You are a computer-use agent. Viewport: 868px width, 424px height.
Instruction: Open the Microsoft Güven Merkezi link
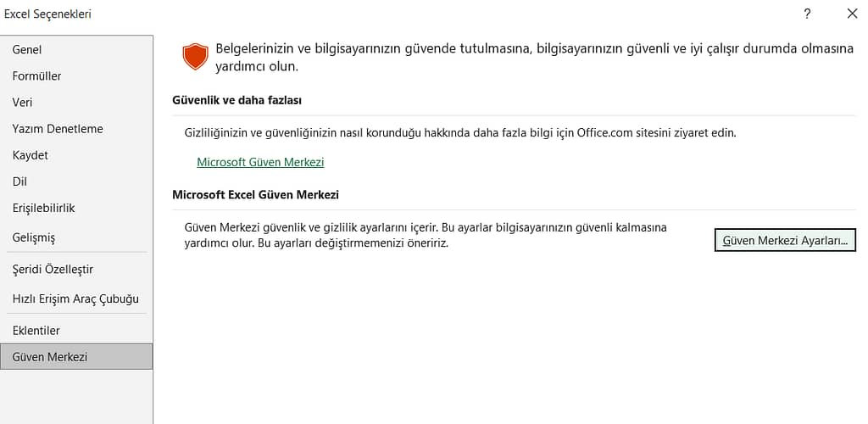click(x=260, y=162)
